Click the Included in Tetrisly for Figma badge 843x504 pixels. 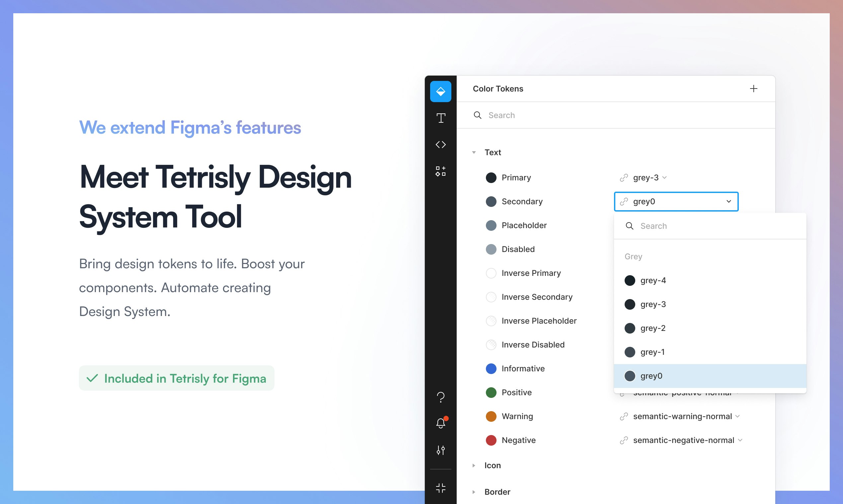[177, 378]
